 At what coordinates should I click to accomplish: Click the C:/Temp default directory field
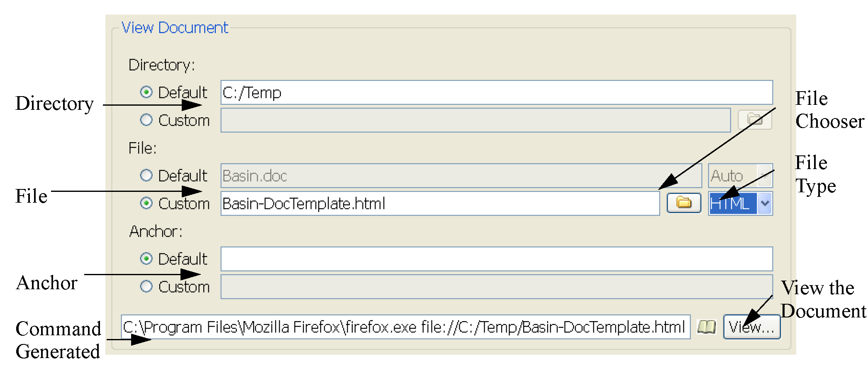(x=496, y=92)
